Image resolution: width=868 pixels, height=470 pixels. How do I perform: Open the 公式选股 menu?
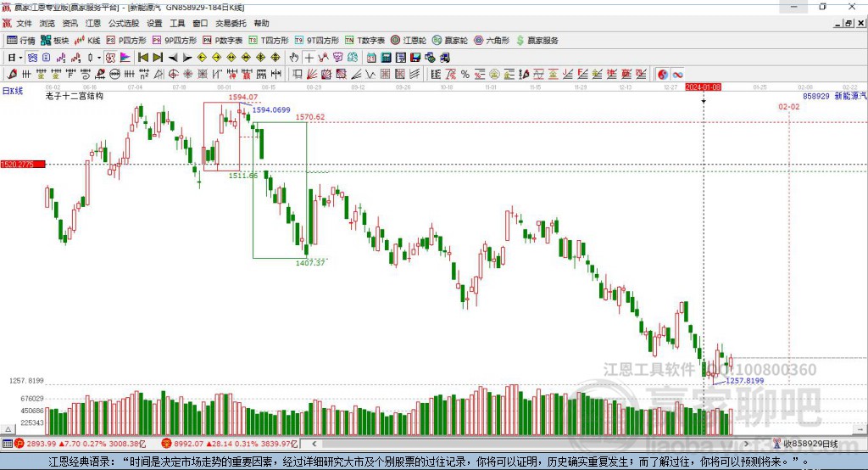point(124,23)
